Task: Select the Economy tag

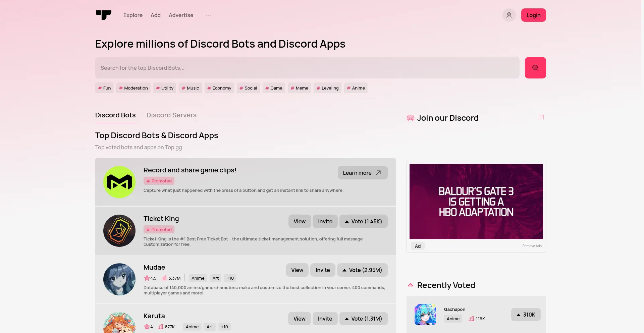Action: click(x=219, y=88)
